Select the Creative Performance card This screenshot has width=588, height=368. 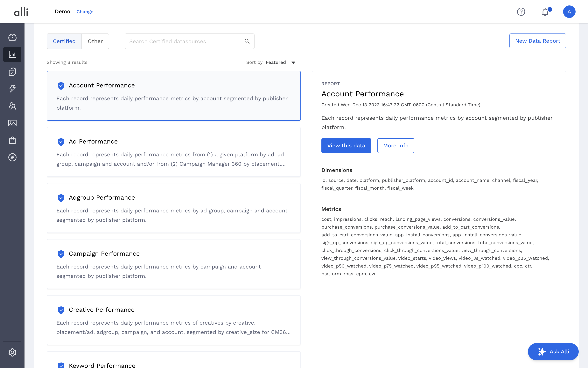tap(173, 320)
